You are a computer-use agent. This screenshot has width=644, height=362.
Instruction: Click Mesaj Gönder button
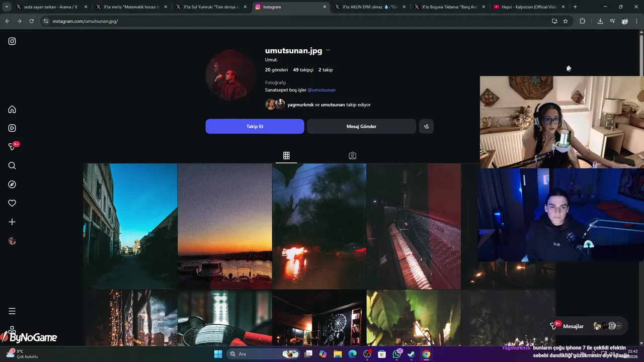[x=361, y=126]
